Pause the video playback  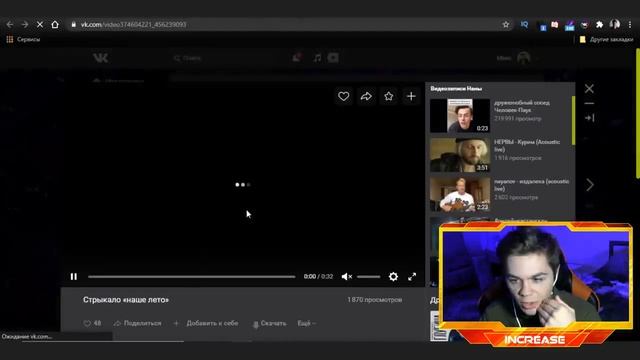[74, 277]
